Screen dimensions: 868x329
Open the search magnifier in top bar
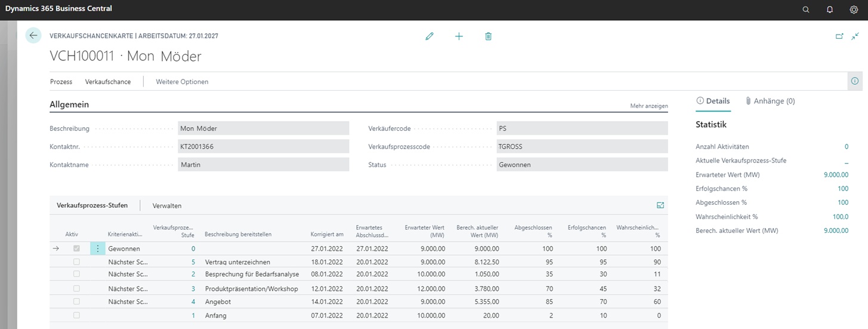click(806, 10)
